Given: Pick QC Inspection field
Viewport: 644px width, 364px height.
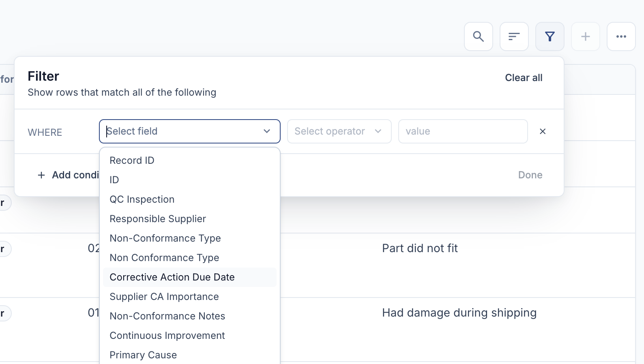Looking at the screenshot, I should point(190,199).
